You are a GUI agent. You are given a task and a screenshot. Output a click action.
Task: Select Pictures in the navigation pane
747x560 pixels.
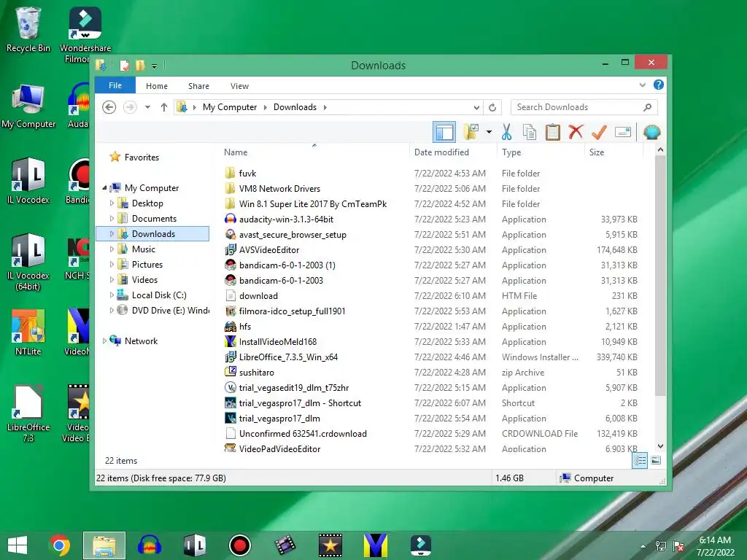[x=147, y=264]
